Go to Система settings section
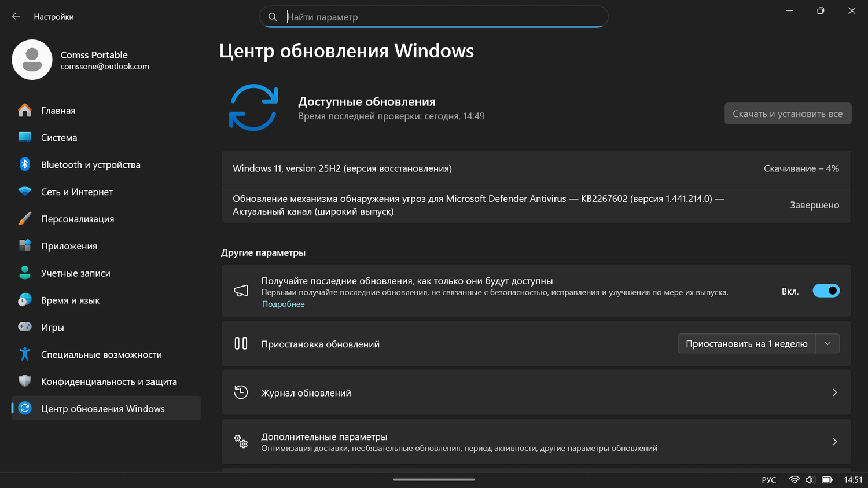The image size is (868, 488). tap(106, 137)
